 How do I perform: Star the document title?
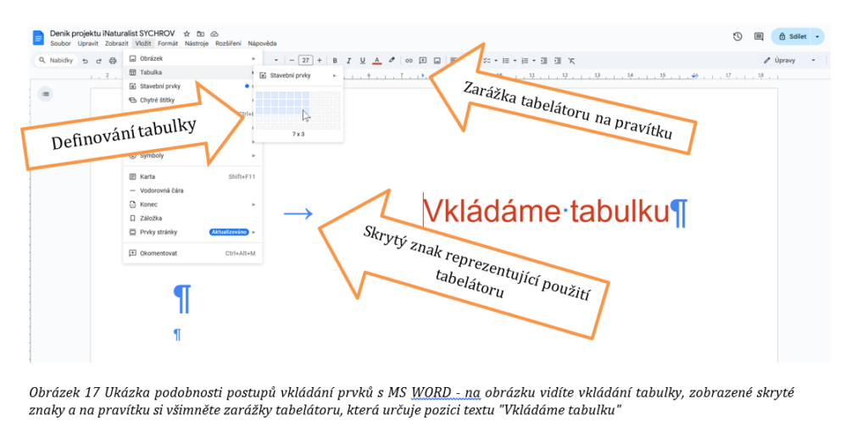[187, 33]
